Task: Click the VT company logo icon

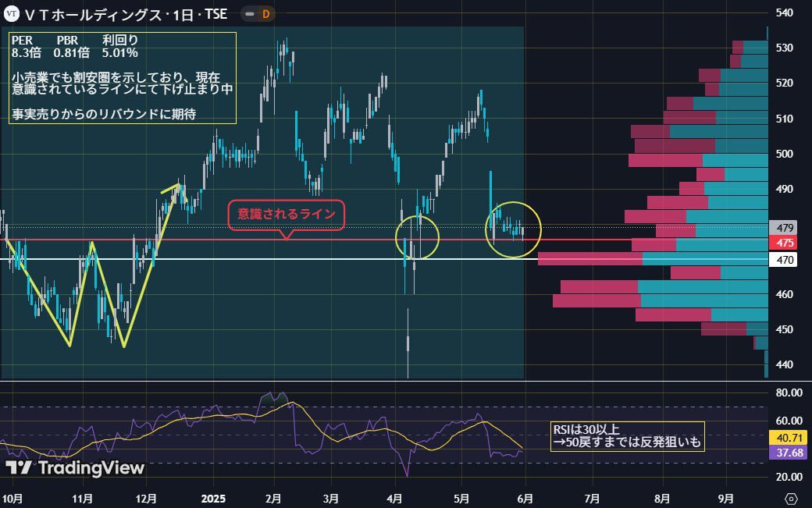Action: pyautogui.click(x=12, y=13)
